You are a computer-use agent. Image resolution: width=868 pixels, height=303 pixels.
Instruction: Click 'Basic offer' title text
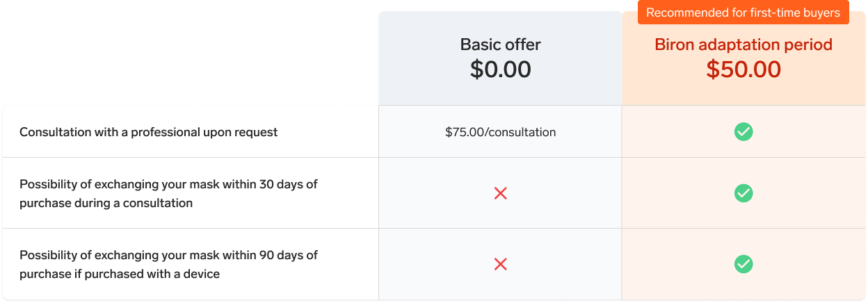pos(500,44)
